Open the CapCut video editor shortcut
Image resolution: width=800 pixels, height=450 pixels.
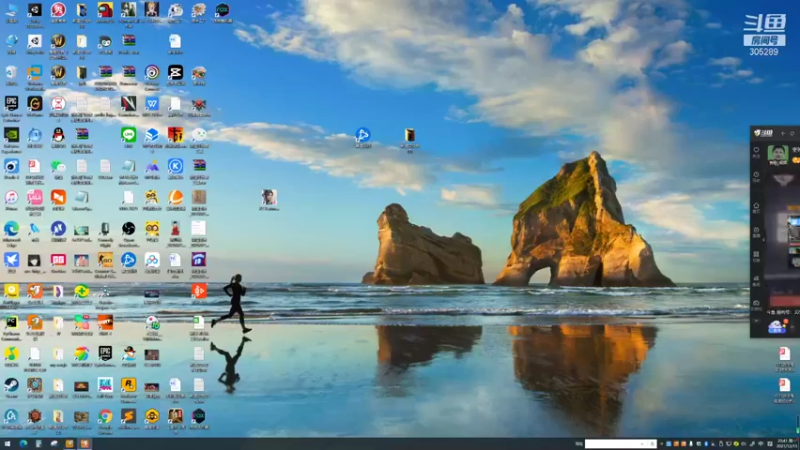[176, 72]
